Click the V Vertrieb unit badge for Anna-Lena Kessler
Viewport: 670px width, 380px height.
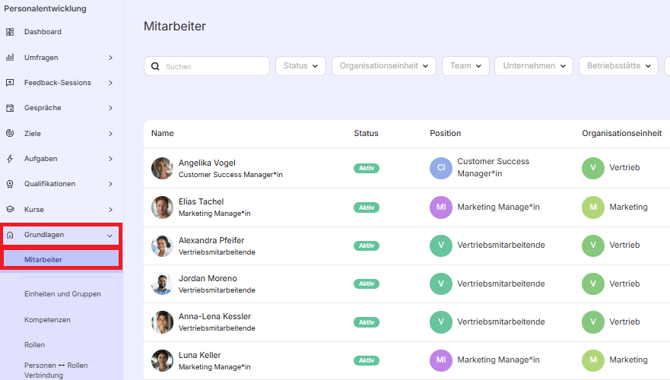pos(593,321)
